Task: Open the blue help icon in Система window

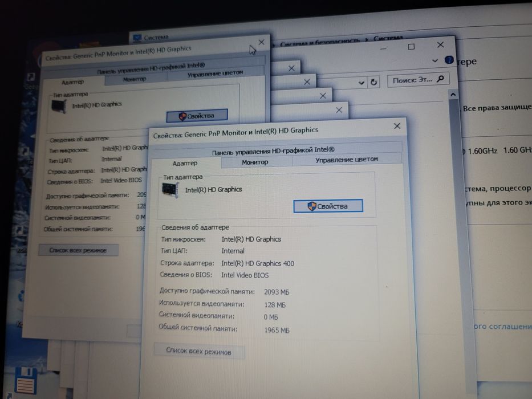Action: pos(449,60)
